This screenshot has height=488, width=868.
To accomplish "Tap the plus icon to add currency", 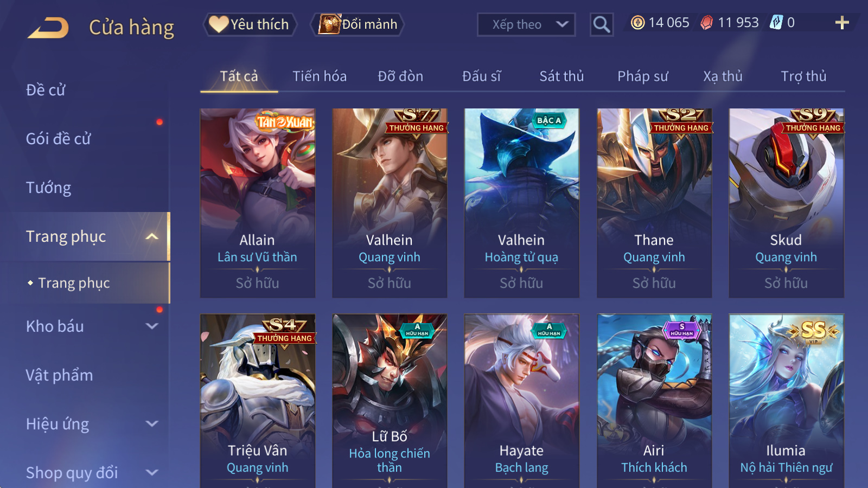I will [842, 23].
